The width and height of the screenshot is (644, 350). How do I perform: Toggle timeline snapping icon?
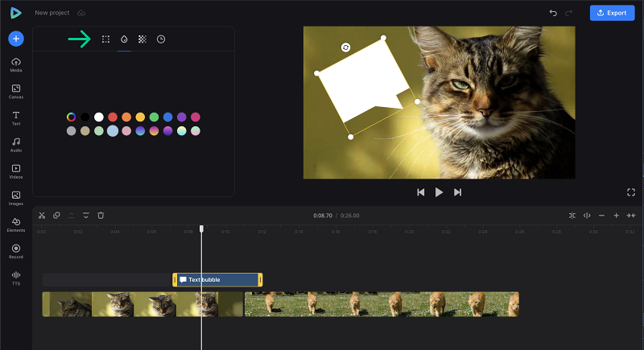coord(572,216)
